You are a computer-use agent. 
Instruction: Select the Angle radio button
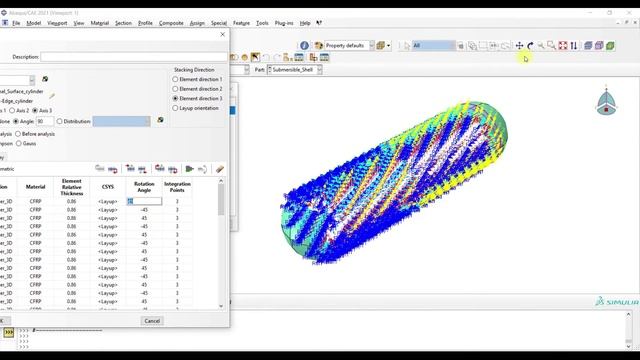[16, 121]
